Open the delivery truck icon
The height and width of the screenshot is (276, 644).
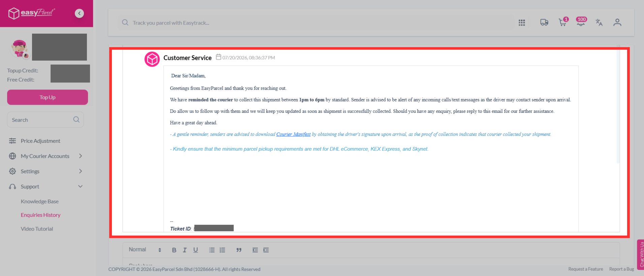point(544,23)
